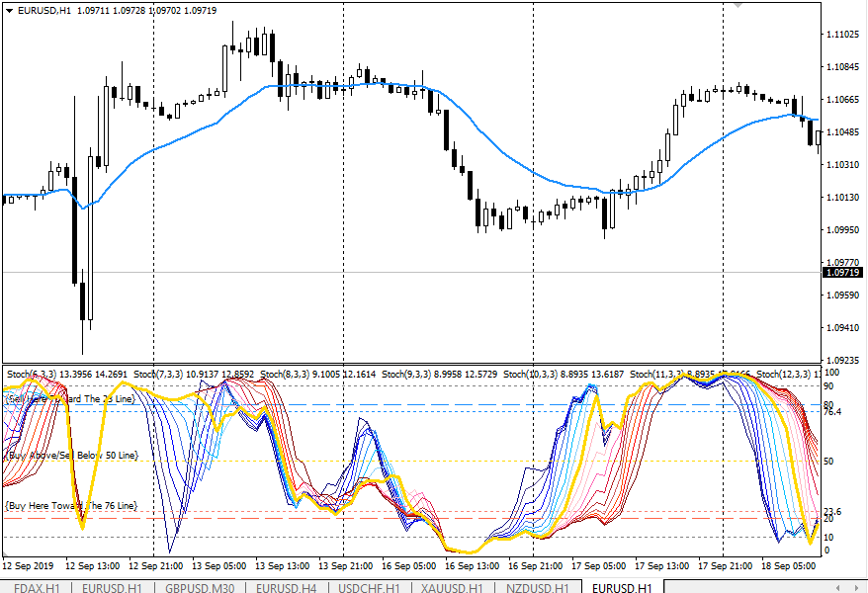The height and width of the screenshot is (593, 868).
Task: Click the 'Buy Above/Sell Below 50 Line' label
Action: click(71, 456)
